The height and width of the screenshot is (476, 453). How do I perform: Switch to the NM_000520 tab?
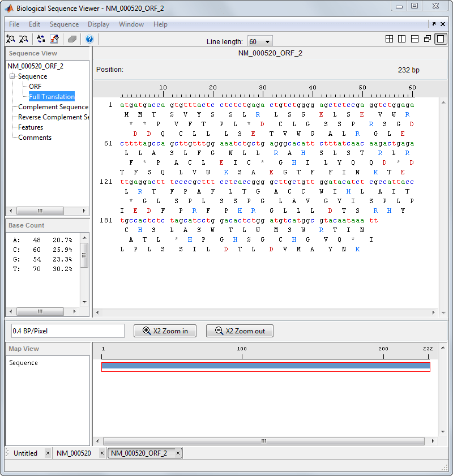[74, 453]
